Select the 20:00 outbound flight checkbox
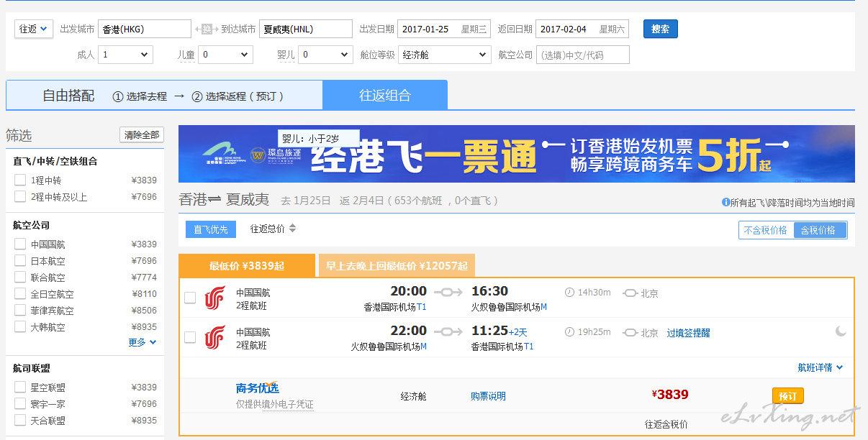 pos(190,298)
